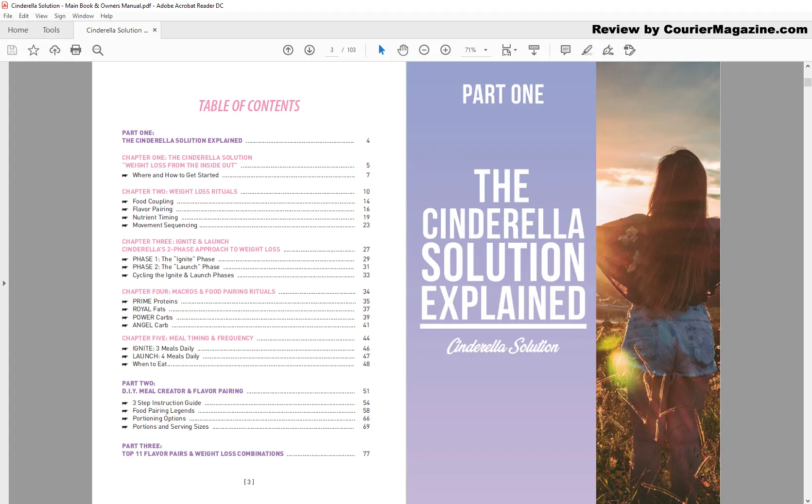
Task: Click 'IGNITE: 3 Meals Daily' entry
Action: click(163, 349)
